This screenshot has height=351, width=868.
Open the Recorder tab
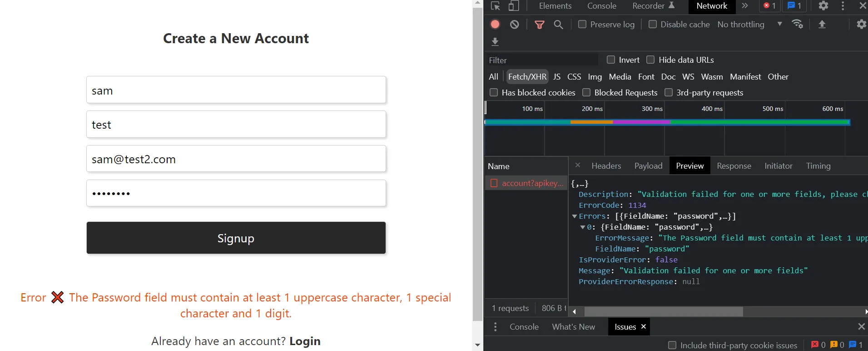coord(653,6)
